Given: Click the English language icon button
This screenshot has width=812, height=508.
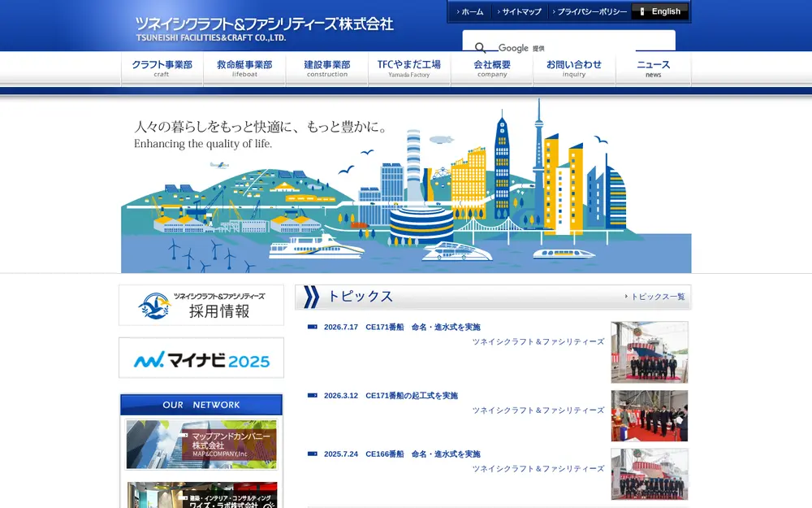Looking at the screenshot, I should point(659,11).
